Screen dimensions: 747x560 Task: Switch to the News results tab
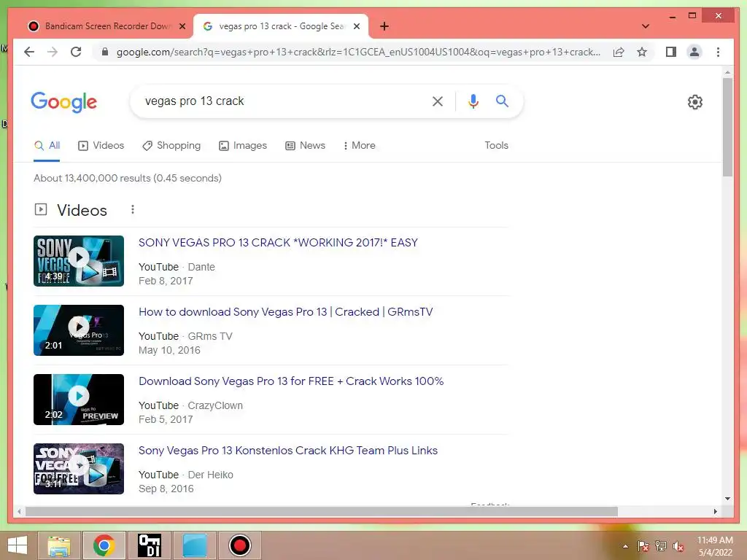click(306, 145)
